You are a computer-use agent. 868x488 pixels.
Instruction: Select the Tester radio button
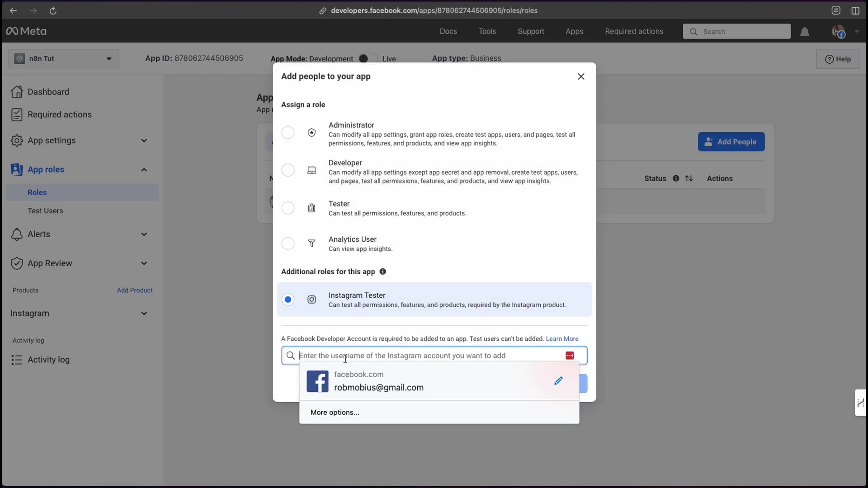[x=288, y=208]
